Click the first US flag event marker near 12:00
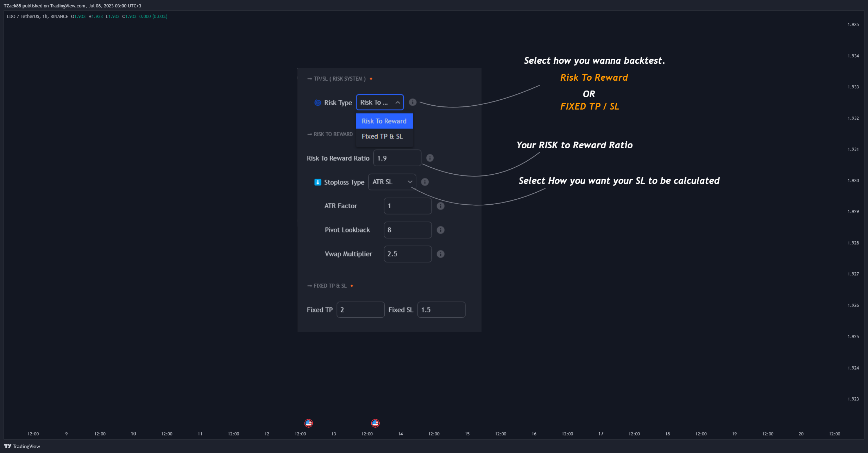This screenshot has width=868, height=453. (309, 423)
